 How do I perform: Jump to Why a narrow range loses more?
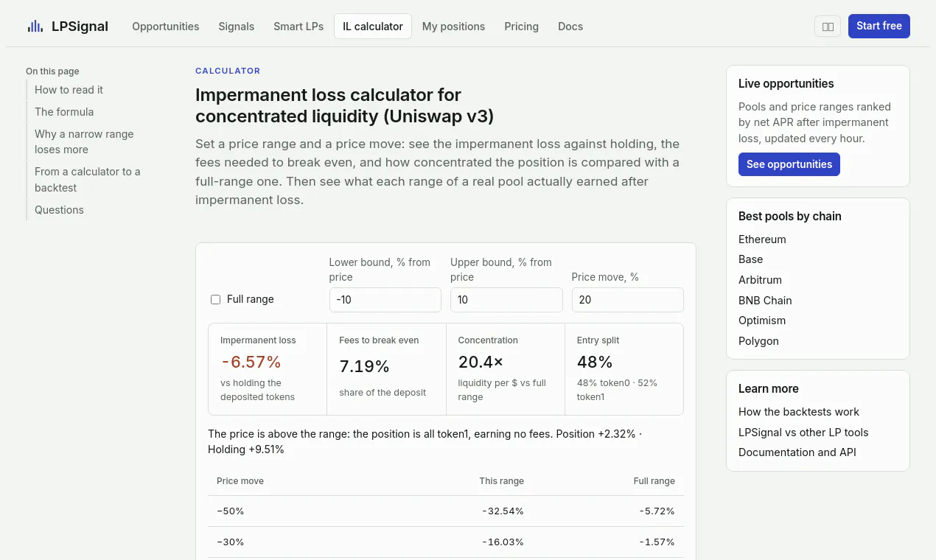(x=84, y=141)
